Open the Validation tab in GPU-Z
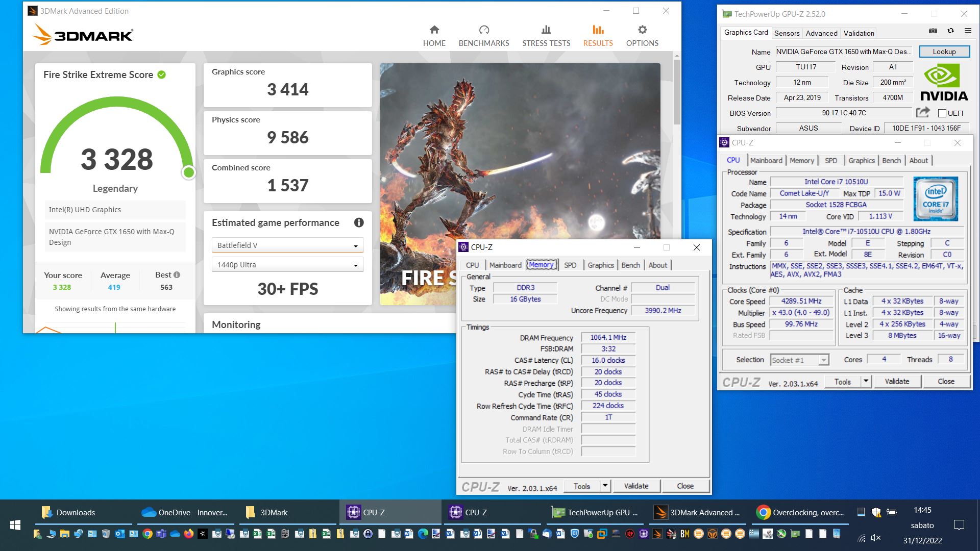 click(859, 33)
